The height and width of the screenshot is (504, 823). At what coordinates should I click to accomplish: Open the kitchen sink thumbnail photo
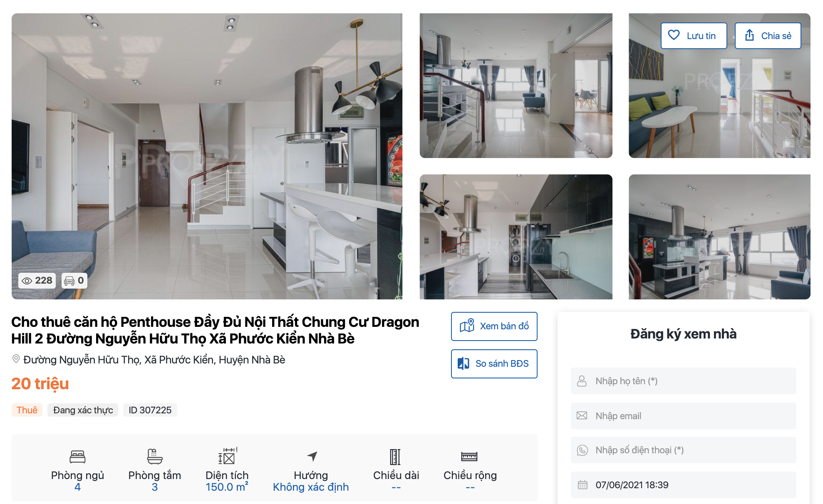(516, 237)
